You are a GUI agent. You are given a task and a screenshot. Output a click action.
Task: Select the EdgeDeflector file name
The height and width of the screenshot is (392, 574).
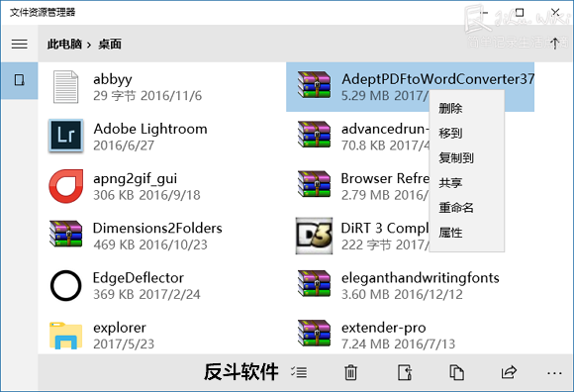coord(138,278)
